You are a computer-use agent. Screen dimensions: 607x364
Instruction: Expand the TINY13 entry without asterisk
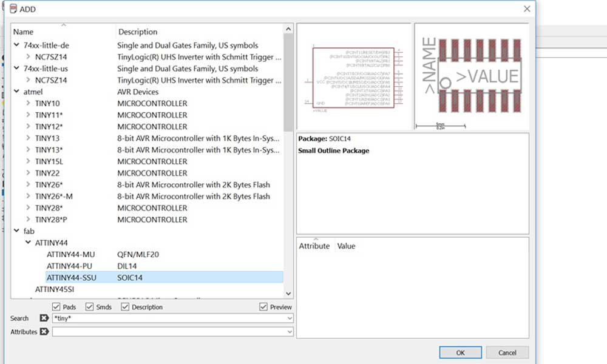pos(29,138)
